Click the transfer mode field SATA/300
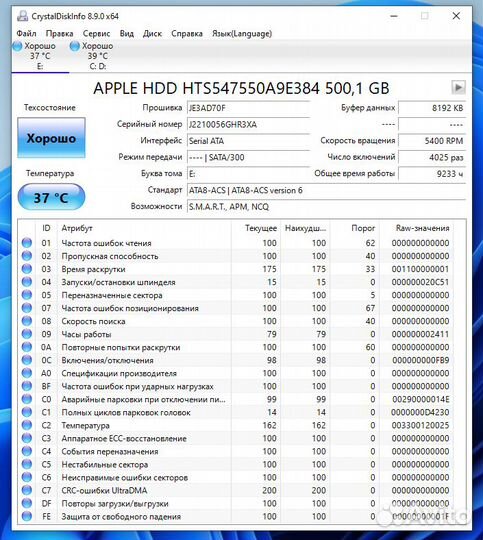This screenshot has height=540, width=483. (x=248, y=157)
